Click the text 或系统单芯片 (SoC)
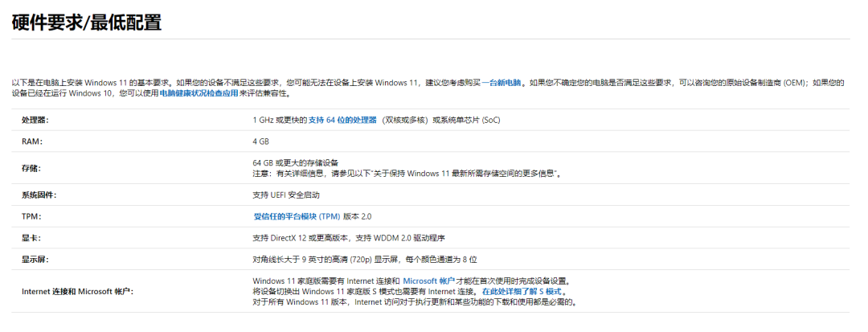Screen dimensions: 868x332 466,120
